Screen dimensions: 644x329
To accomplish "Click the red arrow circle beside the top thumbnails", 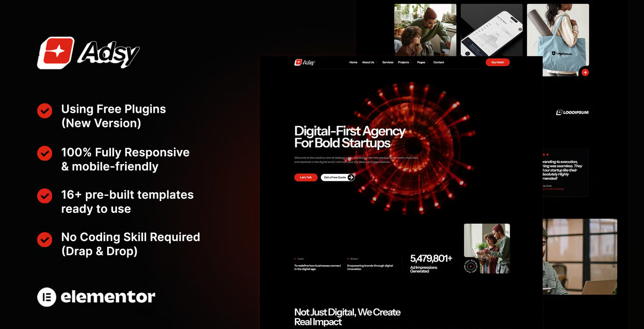I will (x=585, y=72).
